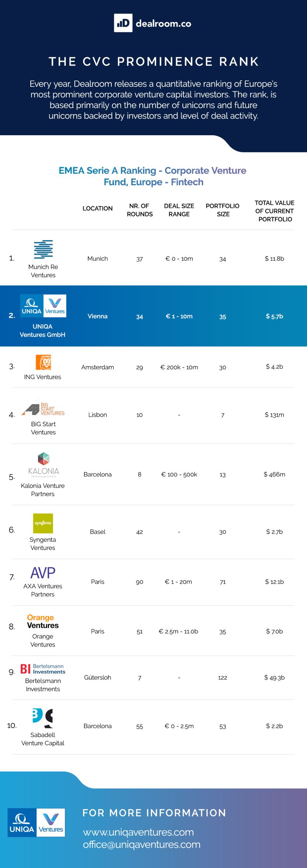Screen dimensions: 307x868
Task: Click the UNIQA Ventures logo in row 2
Action: tap(43, 306)
